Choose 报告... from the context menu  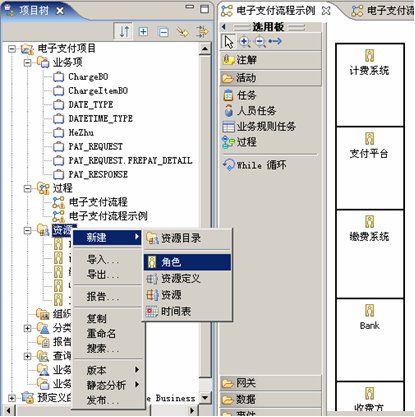[x=103, y=296]
